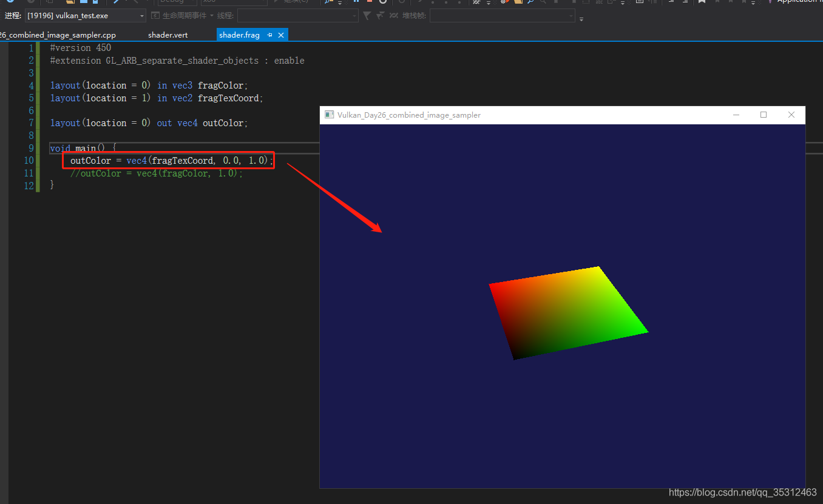Screen dimensions: 823x504
Task: Expand the stack frame (堆栈帧) dropdown
Action: pos(571,16)
